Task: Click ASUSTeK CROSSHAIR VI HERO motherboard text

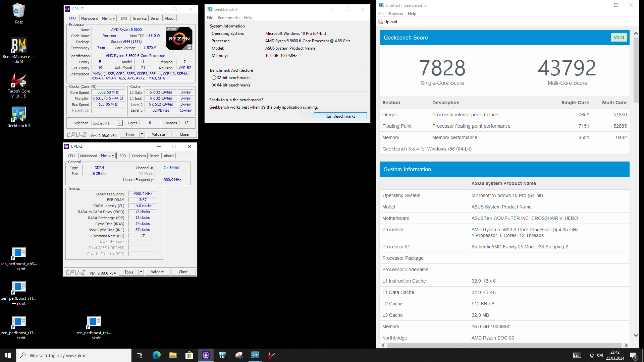Action: [x=525, y=218]
